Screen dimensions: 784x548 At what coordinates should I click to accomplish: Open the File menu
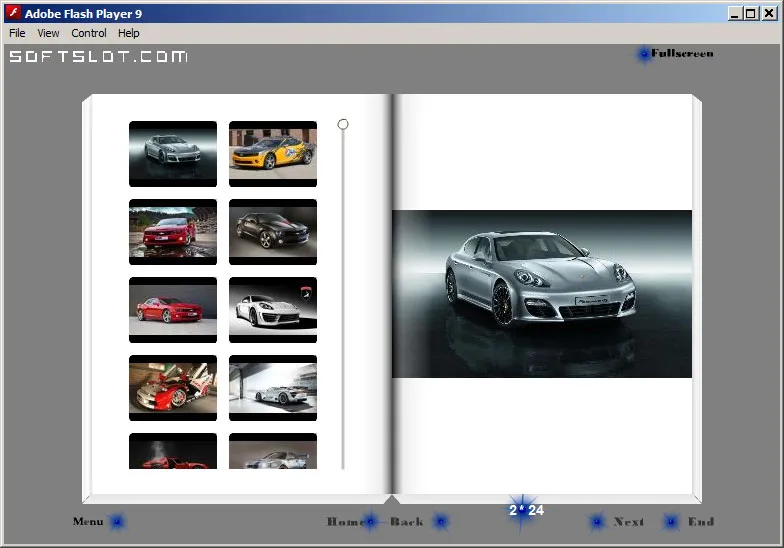click(x=17, y=33)
